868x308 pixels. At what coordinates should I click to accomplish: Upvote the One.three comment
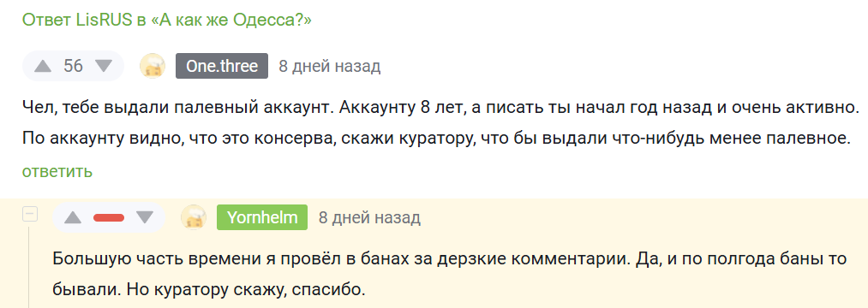pyautogui.click(x=43, y=67)
